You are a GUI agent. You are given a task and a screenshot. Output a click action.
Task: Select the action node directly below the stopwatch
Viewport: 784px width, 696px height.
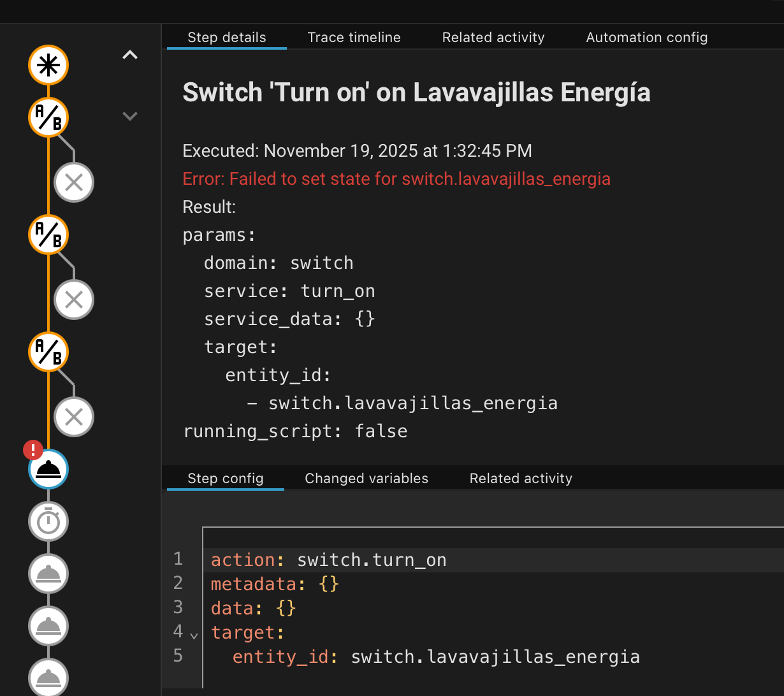48,574
